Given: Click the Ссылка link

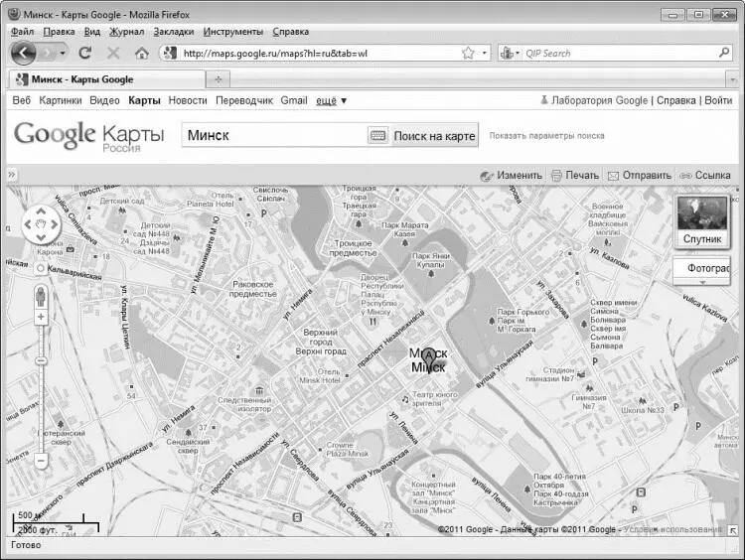Looking at the screenshot, I should point(705,176).
